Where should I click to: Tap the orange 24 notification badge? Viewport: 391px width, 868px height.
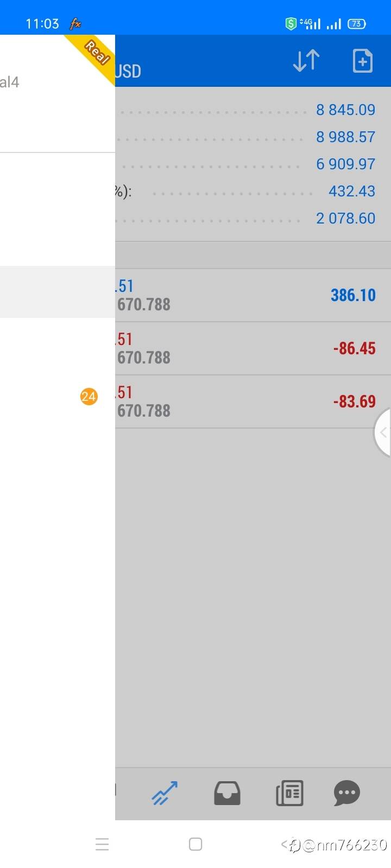point(89,397)
